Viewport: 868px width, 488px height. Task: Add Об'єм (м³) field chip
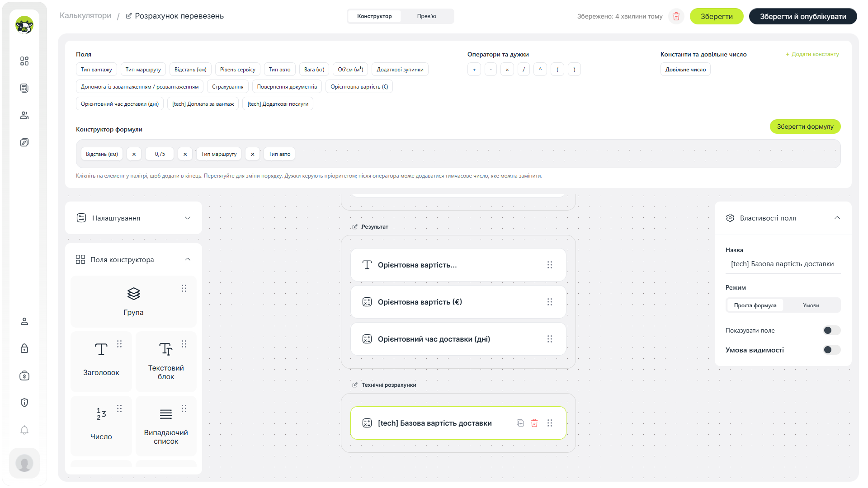click(350, 70)
